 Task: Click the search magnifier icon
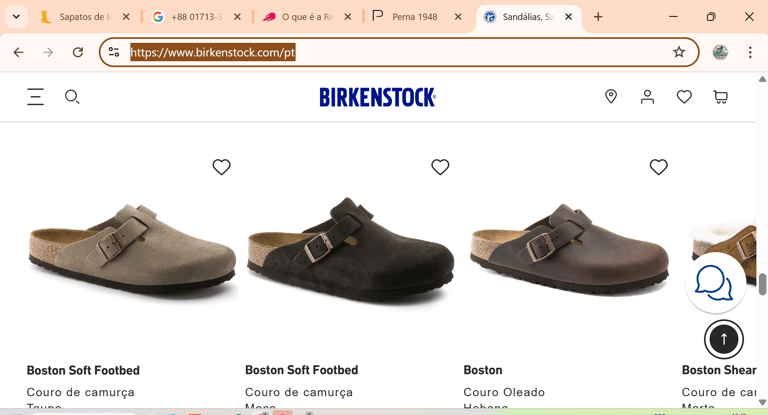point(72,97)
